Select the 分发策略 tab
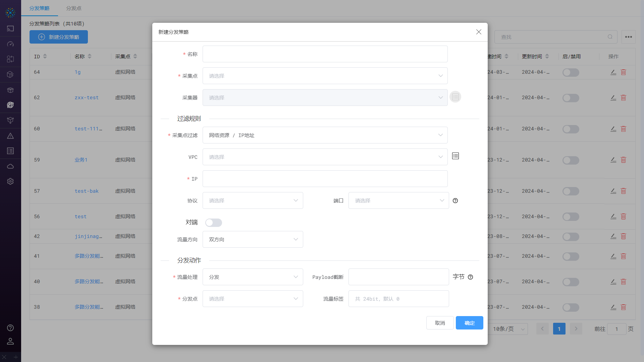 [39, 8]
